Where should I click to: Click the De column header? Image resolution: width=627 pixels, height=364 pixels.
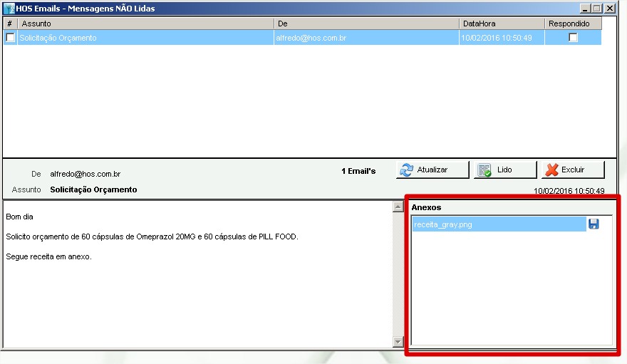(366, 24)
